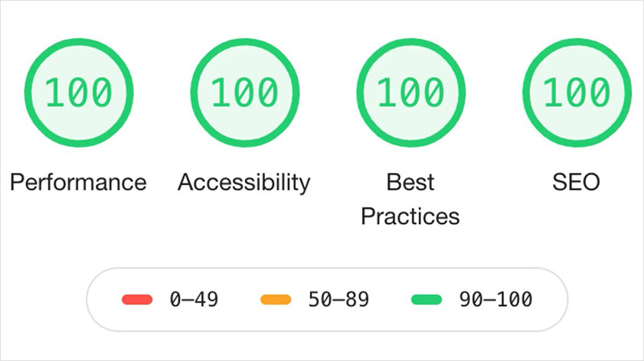Click the word Best under third gauge

(x=410, y=182)
